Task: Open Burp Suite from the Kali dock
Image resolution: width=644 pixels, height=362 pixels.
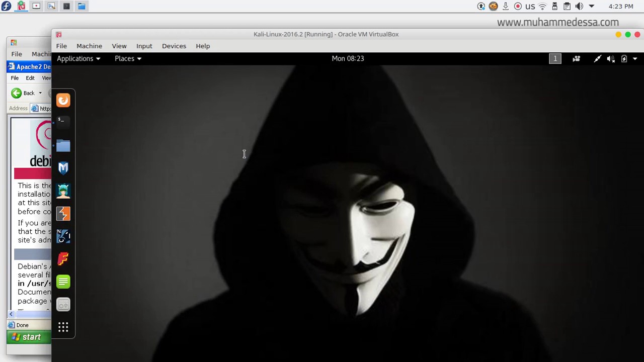Action: tap(63, 214)
